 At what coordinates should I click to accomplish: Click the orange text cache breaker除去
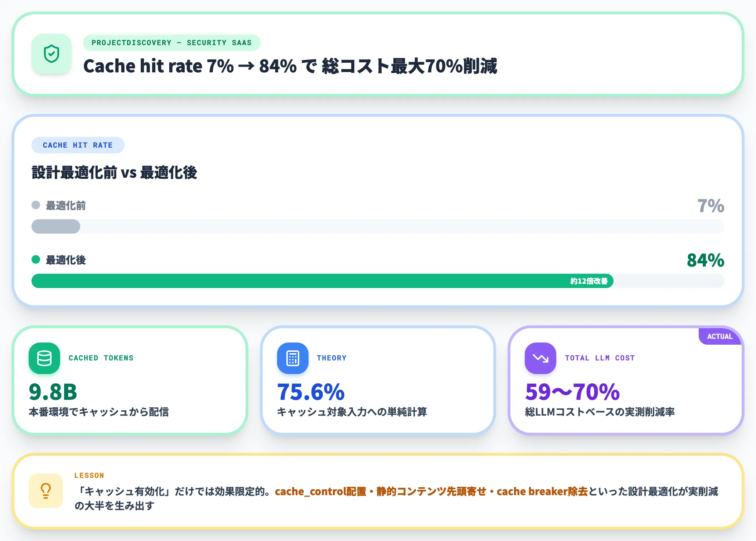tap(542, 491)
